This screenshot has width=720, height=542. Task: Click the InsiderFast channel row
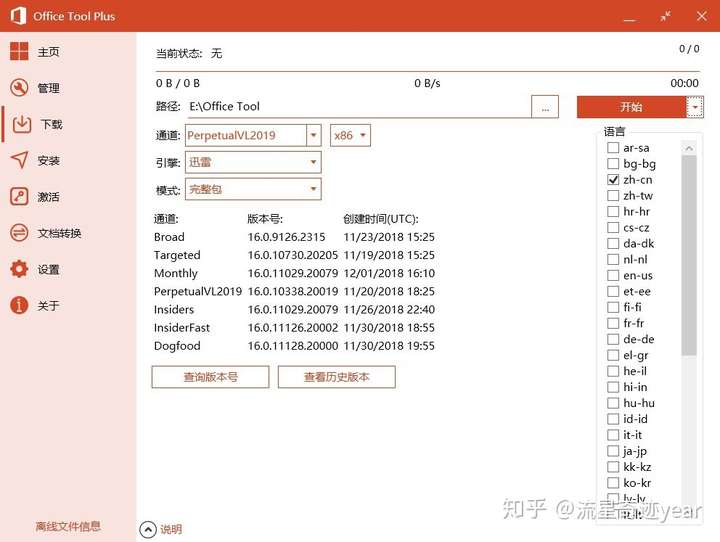point(294,327)
